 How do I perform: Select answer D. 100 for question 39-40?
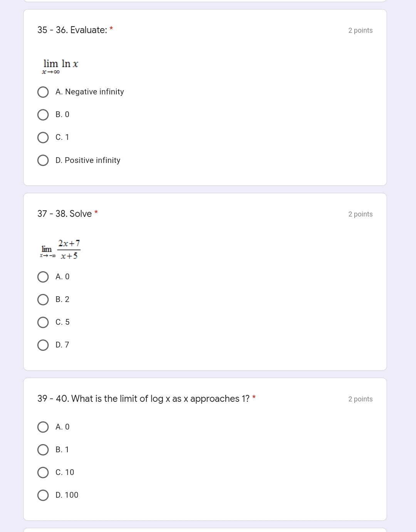point(43,495)
